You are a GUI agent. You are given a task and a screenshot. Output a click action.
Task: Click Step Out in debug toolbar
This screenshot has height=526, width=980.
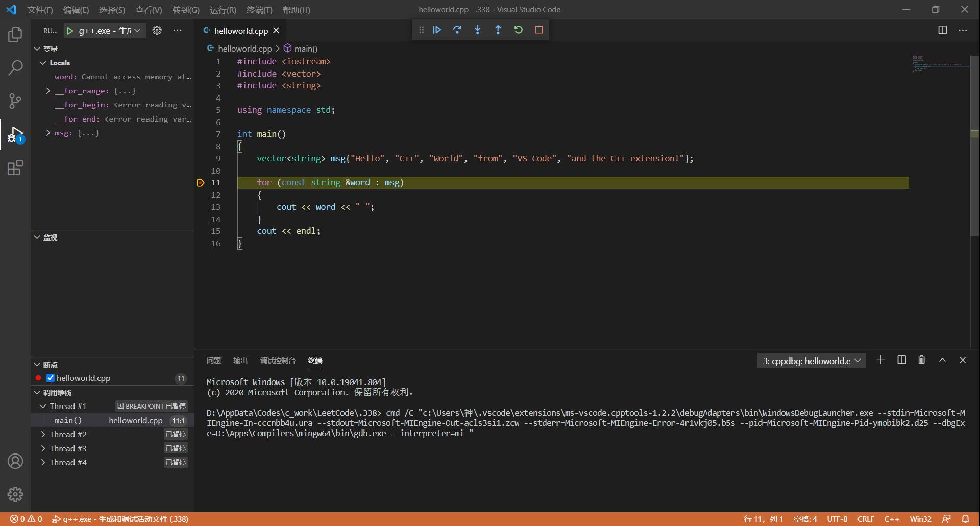click(498, 30)
